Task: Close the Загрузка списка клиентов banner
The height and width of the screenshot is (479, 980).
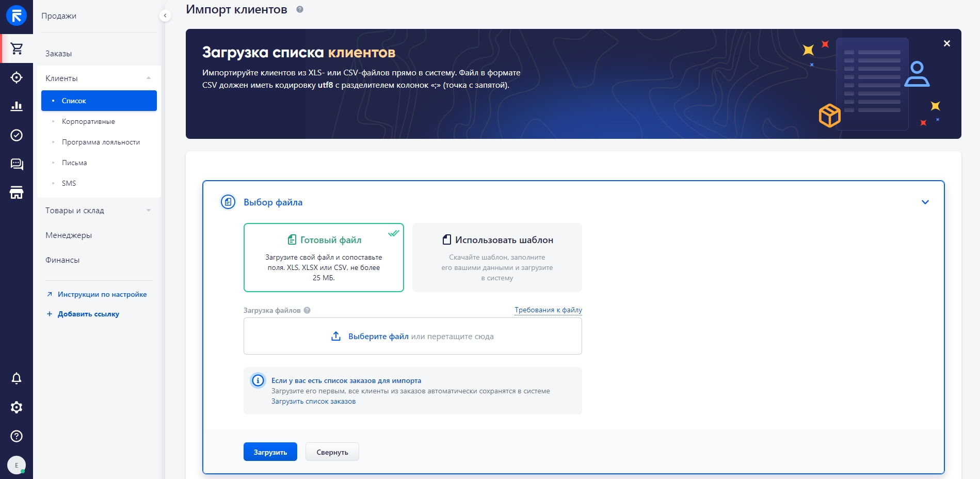Action: point(946,43)
